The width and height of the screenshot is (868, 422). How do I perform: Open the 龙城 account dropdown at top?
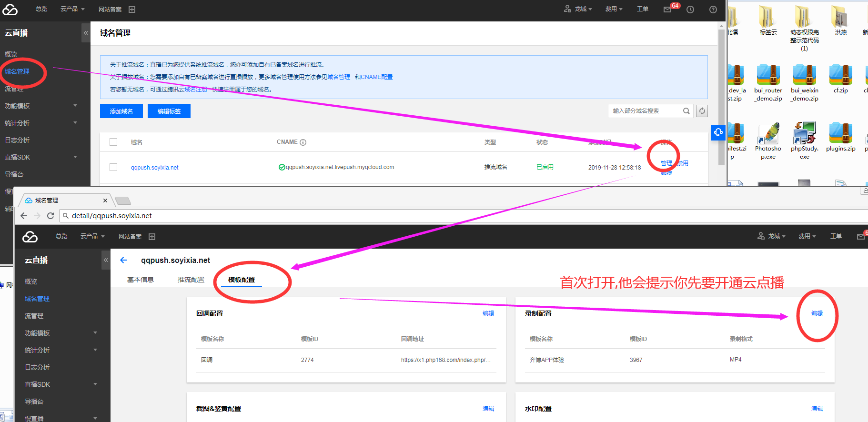(x=578, y=9)
